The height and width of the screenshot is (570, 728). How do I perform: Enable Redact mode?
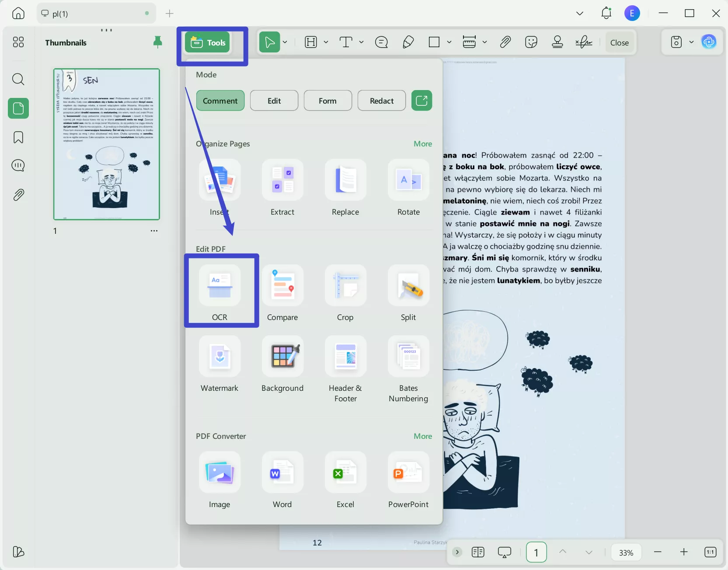click(381, 101)
